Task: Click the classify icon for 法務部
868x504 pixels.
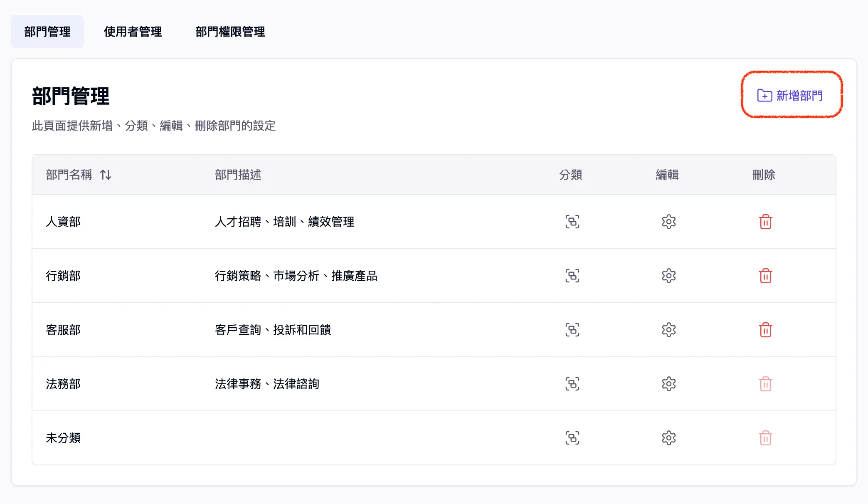Action: coord(572,384)
